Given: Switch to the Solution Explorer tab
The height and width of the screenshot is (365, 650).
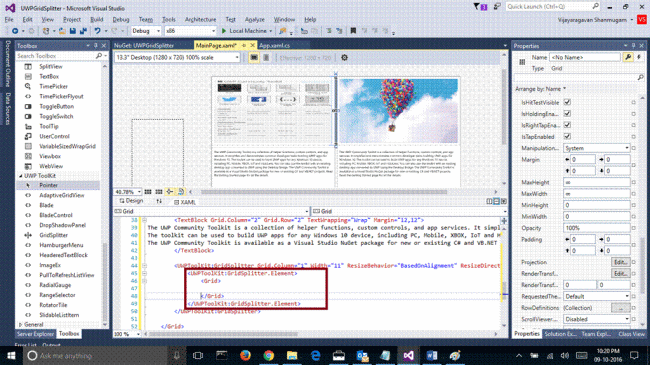Looking at the screenshot, I should click(x=560, y=334).
